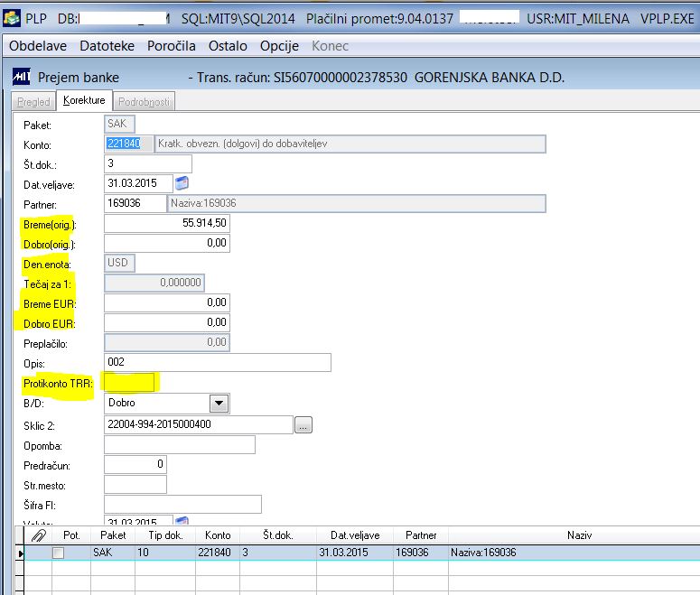Open the Obdelave menu

[x=38, y=46]
